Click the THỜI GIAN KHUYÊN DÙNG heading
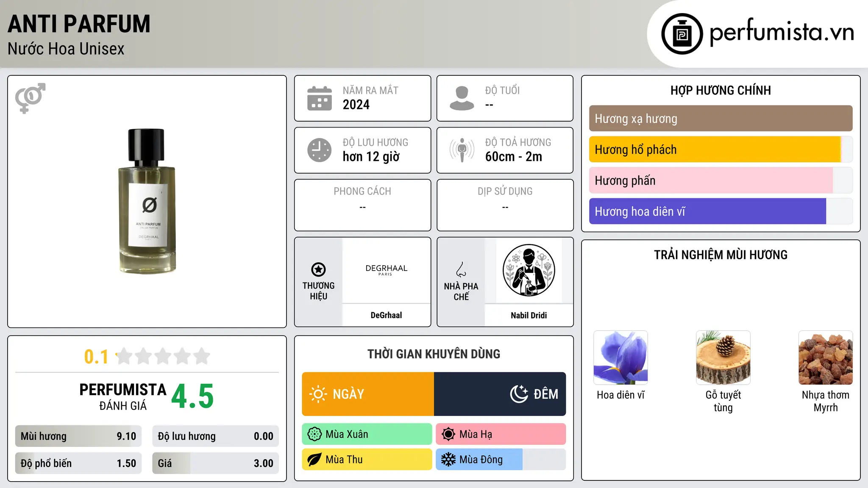Image resolution: width=868 pixels, height=488 pixels. (434, 354)
